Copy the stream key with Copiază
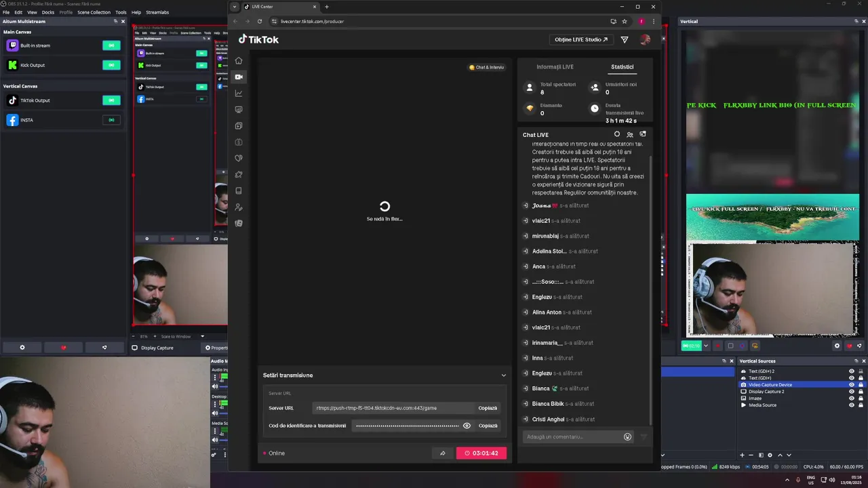 point(488,426)
